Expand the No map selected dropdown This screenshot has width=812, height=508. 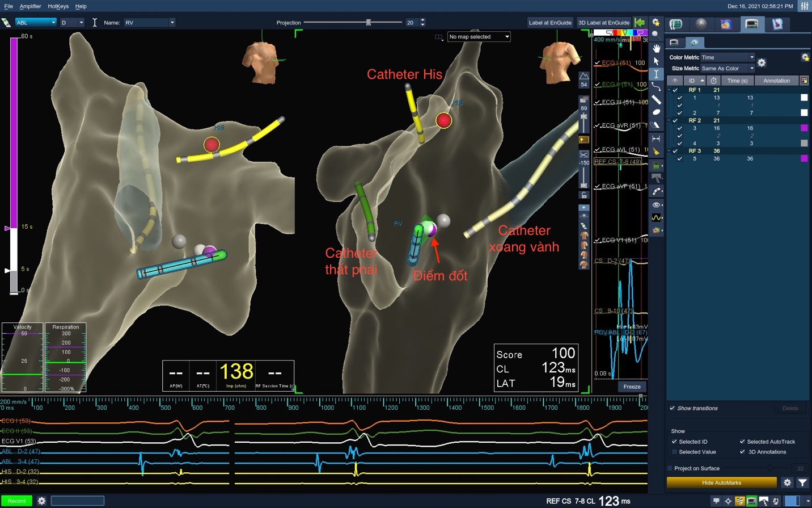click(479, 37)
